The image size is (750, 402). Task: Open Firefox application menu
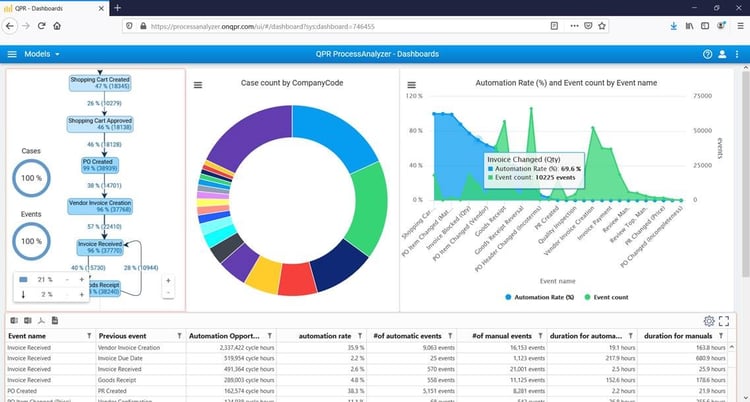pos(740,26)
